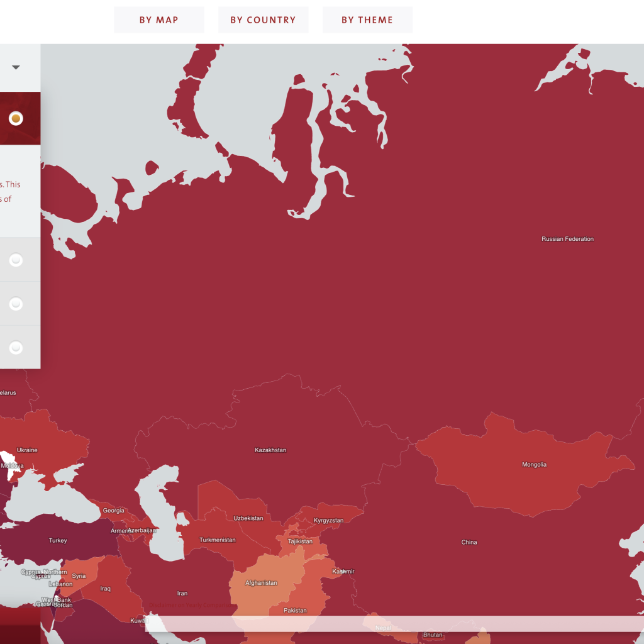Viewport: 644px width, 644px height.
Task: Select the BY THEME tab
Action: click(367, 20)
